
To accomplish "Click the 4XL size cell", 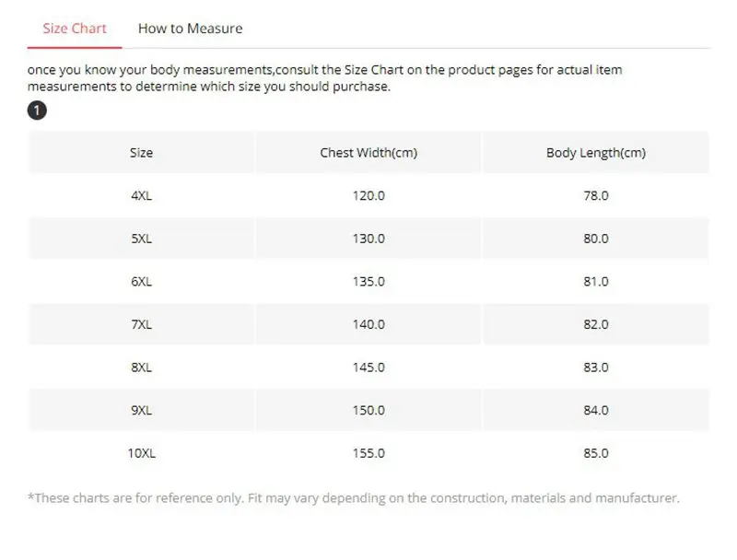I will tap(141, 196).
